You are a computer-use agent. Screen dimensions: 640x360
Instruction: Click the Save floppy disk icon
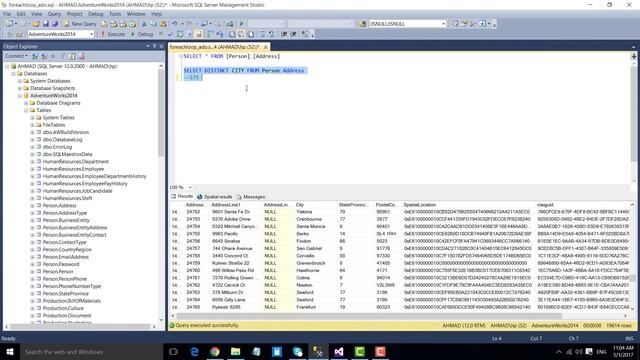(x=46, y=24)
